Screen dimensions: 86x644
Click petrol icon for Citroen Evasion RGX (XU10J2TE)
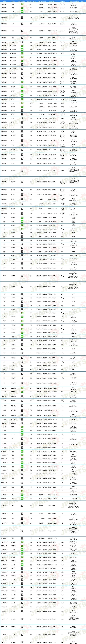tap(22, 53)
